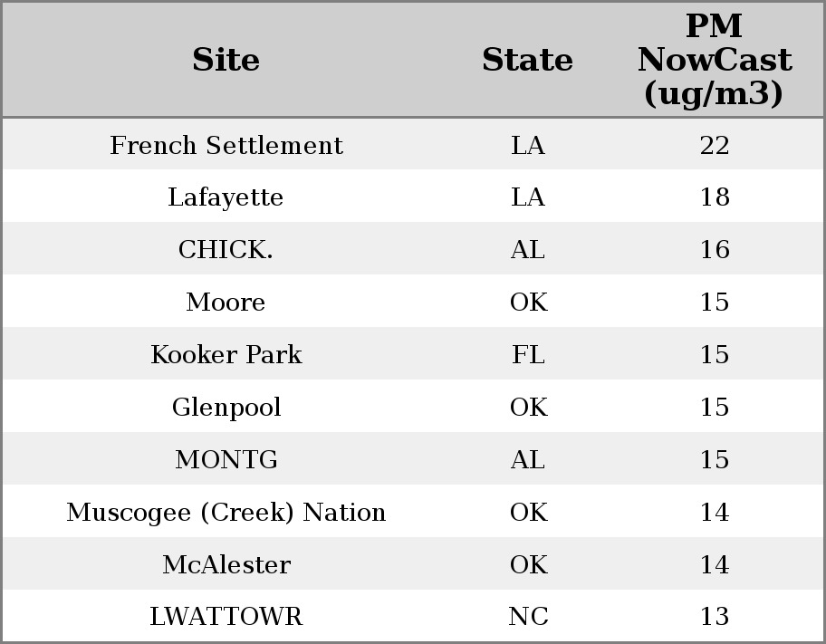This screenshot has width=826, height=644.
Task: Select the Lafayette site cell
Action: [x=226, y=197]
